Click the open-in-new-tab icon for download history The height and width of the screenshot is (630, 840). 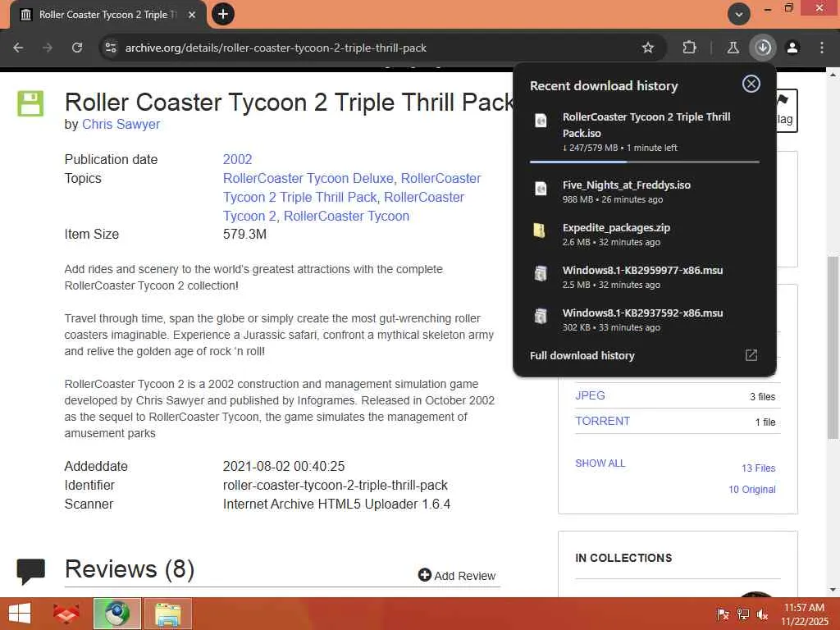click(751, 355)
